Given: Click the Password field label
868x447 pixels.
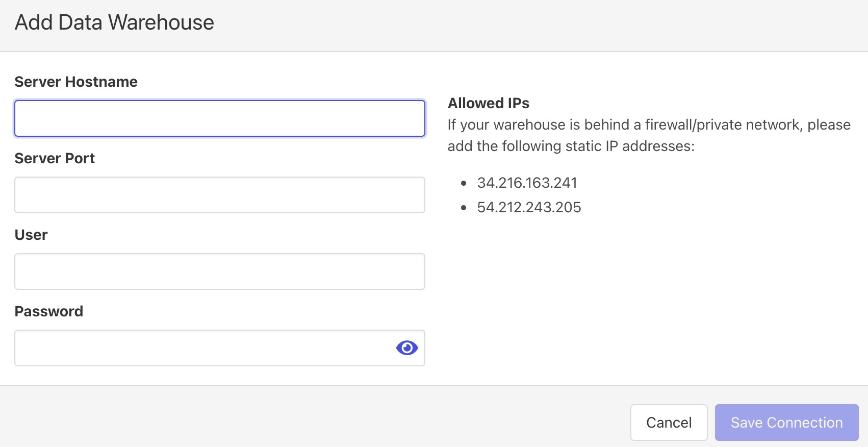Looking at the screenshot, I should [48, 311].
